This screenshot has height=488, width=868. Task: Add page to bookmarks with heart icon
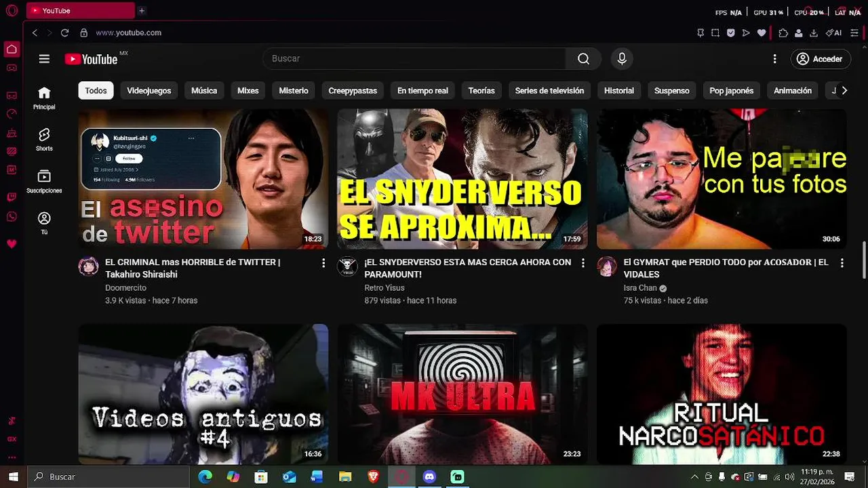point(762,33)
